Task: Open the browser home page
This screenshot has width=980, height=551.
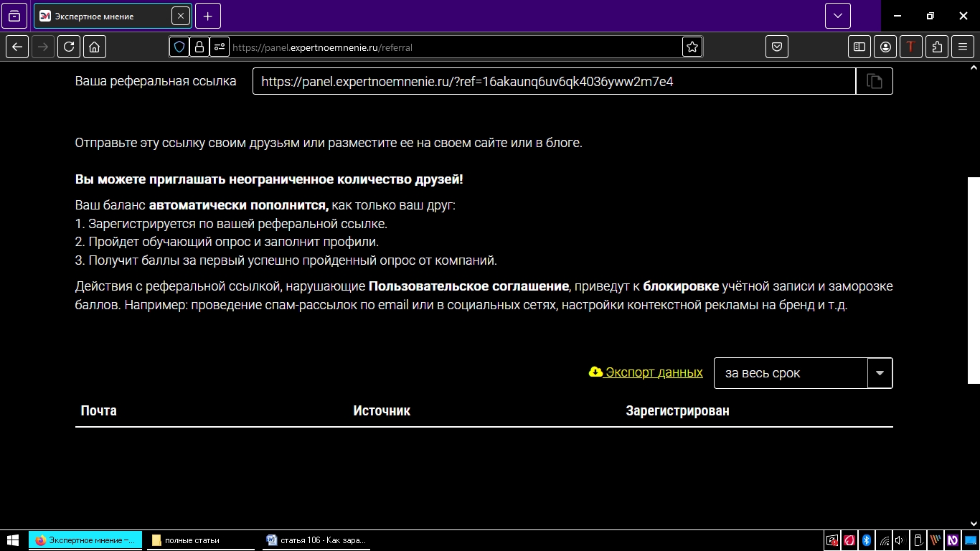Action: pyautogui.click(x=95, y=47)
